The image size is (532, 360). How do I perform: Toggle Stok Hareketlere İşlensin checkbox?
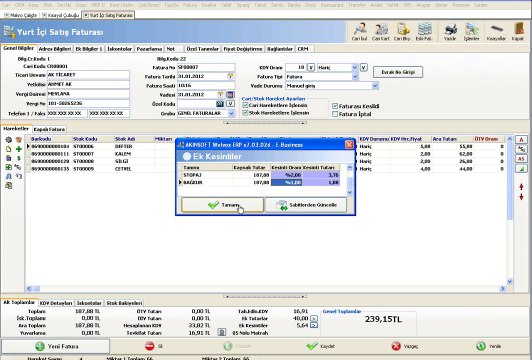(245, 113)
